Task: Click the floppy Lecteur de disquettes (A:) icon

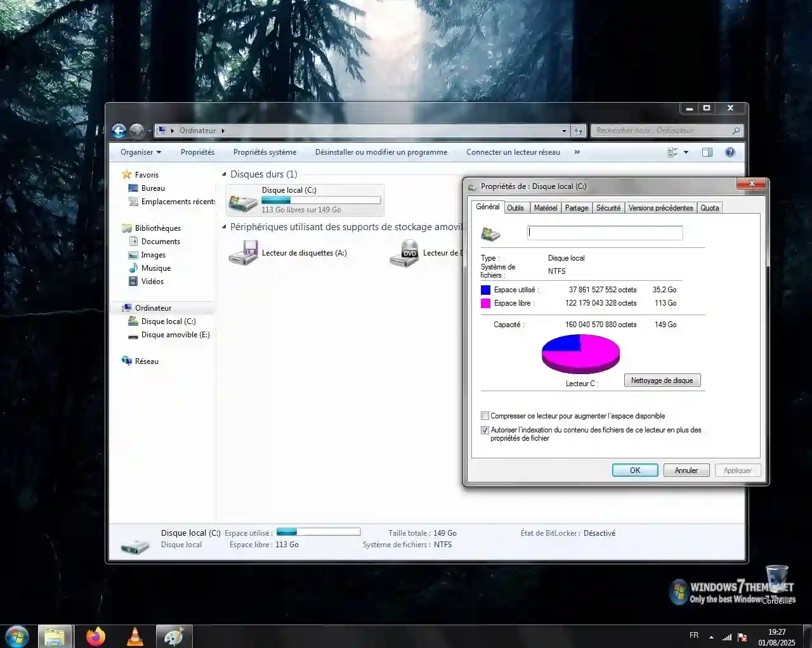Action: [x=244, y=252]
